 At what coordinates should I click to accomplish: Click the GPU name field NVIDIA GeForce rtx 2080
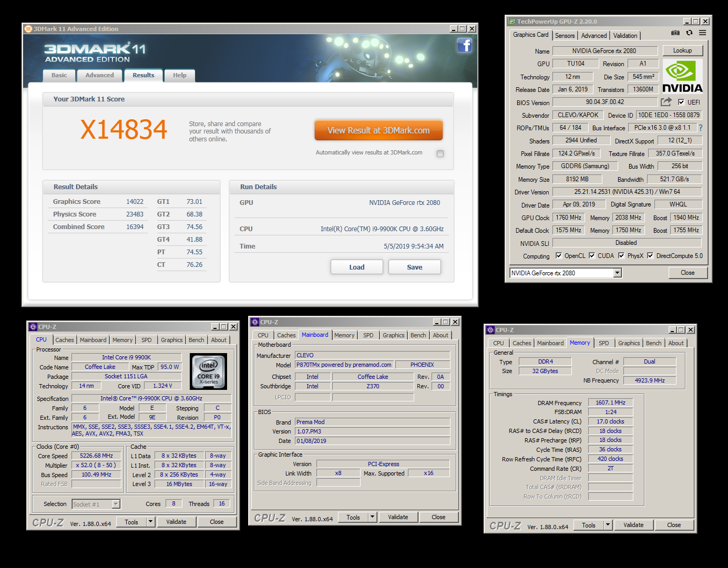point(604,51)
